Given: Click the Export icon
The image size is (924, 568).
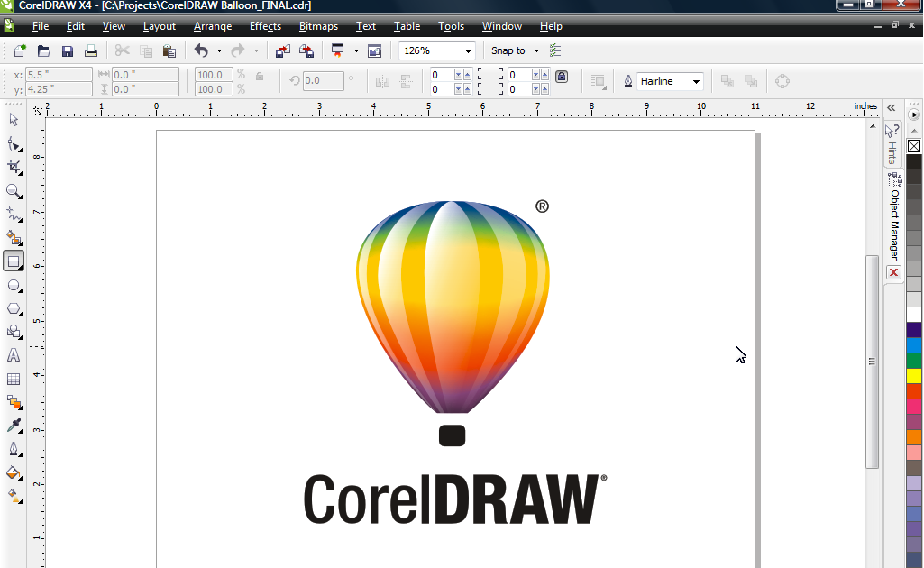Looking at the screenshot, I should (306, 50).
